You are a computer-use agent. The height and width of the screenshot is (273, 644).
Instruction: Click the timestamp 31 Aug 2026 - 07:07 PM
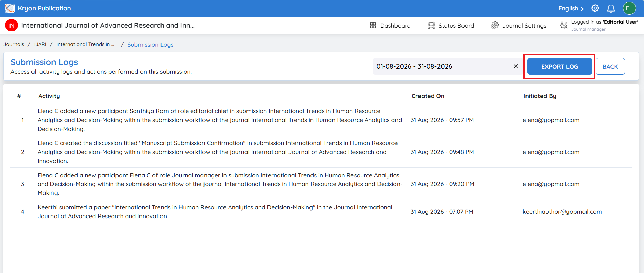coord(442,212)
